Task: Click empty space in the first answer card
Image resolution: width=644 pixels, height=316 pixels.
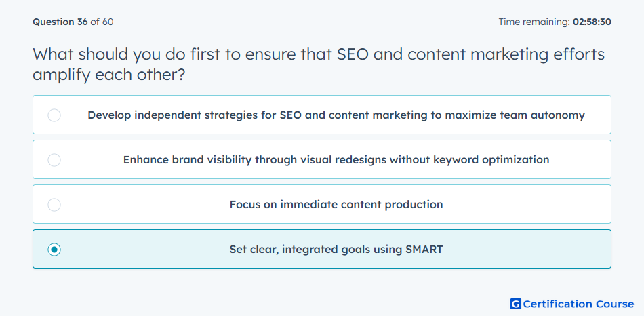Action: (x=598, y=127)
